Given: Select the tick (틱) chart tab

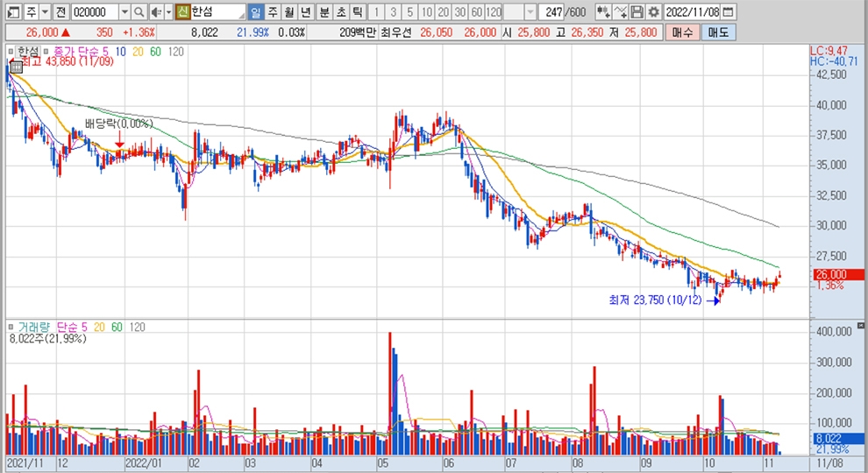Looking at the screenshot, I should 357,11.
